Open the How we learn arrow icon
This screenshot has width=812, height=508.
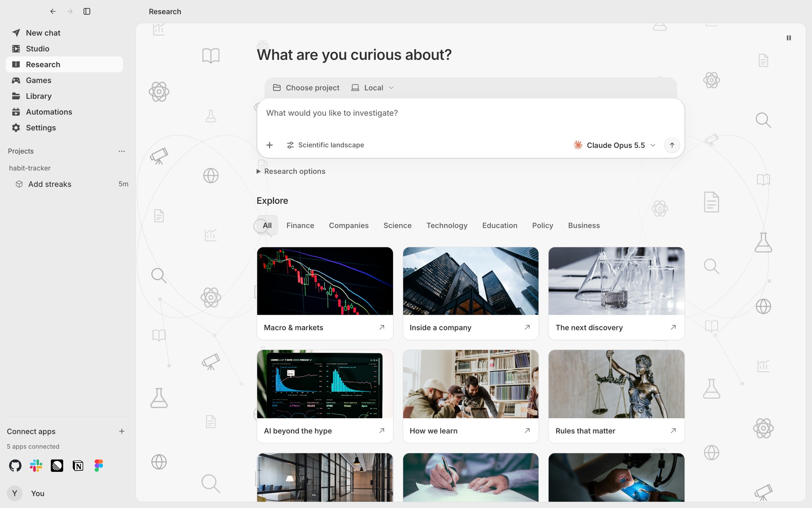point(527,431)
